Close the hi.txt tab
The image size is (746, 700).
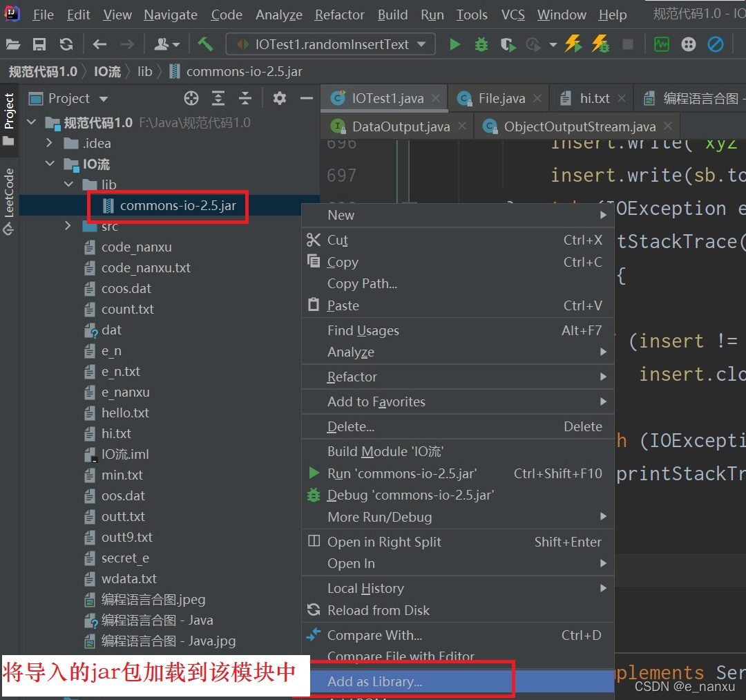622,98
